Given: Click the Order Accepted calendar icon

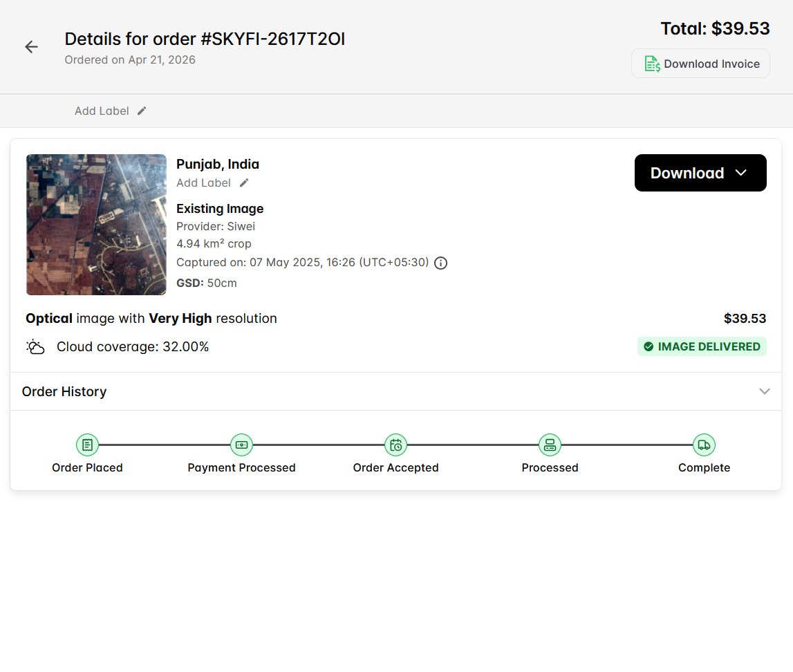Looking at the screenshot, I should tap(396, 445).
